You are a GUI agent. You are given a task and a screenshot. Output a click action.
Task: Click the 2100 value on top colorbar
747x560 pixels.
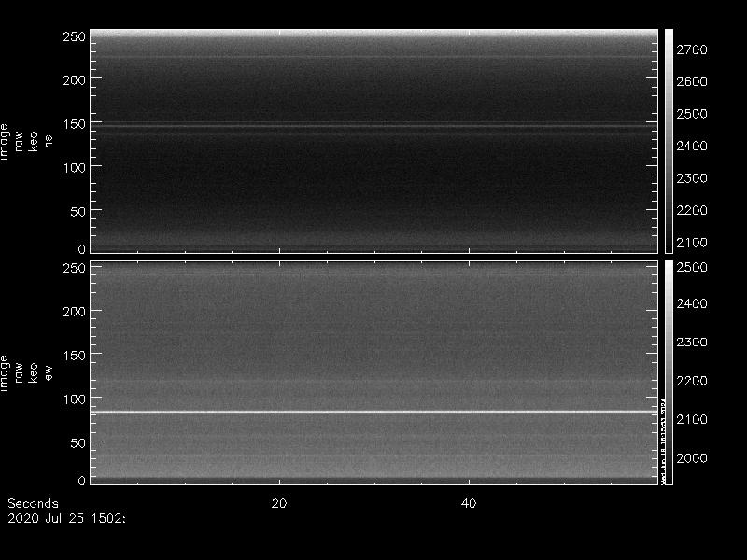(698, 243)
